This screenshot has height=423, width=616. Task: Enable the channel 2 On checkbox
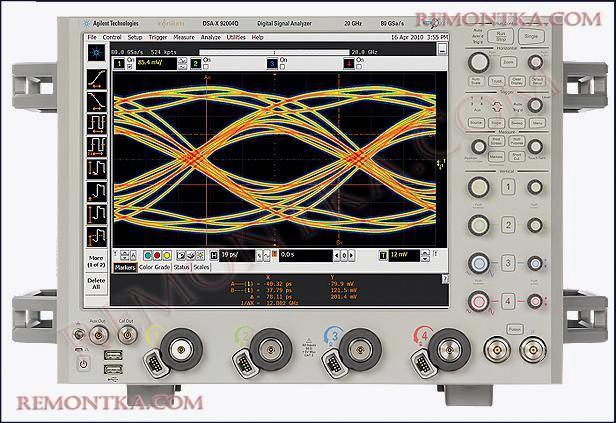click(206, 67)
